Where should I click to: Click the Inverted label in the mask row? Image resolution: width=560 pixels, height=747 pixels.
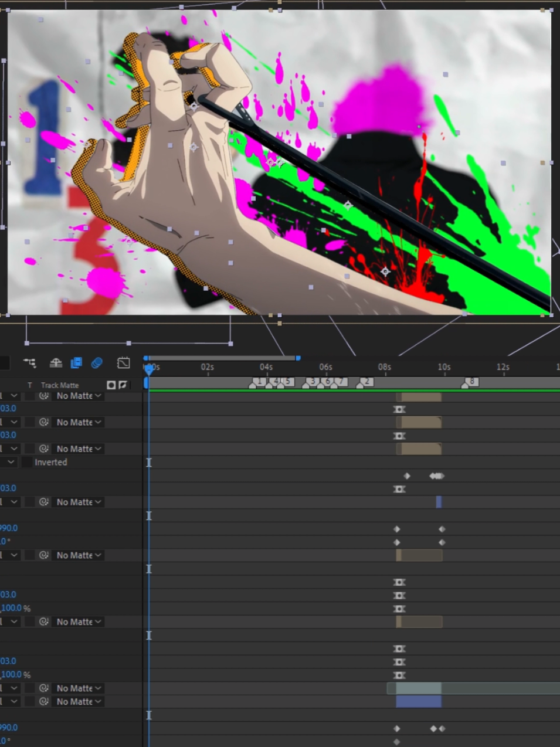[51, 462]
